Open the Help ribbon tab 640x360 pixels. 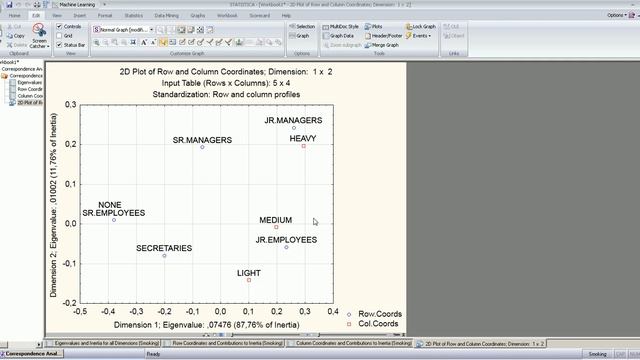click(x=286, y=16)
